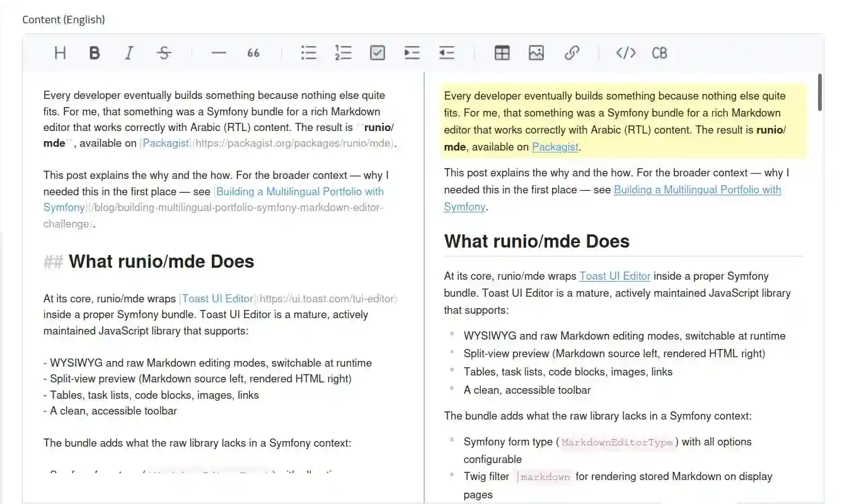Outdent the current line
The height and width of the screenshot is (504, 842).
[447, 53]
